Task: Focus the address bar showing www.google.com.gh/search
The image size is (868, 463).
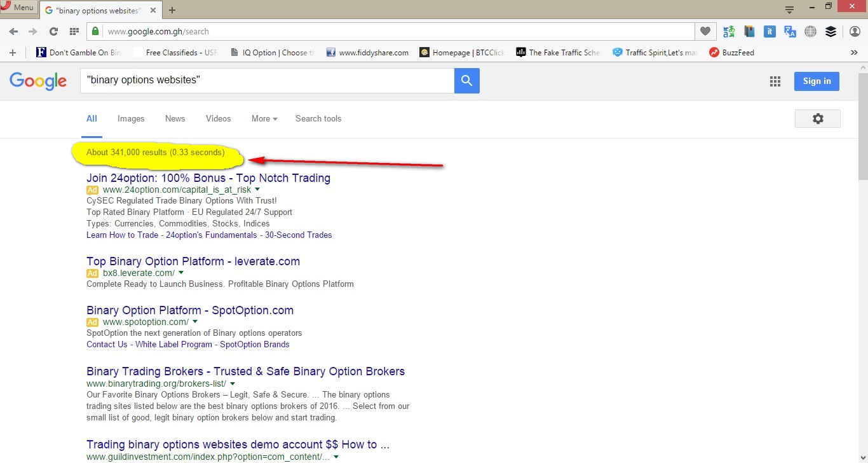Action: tap(398, 31)
